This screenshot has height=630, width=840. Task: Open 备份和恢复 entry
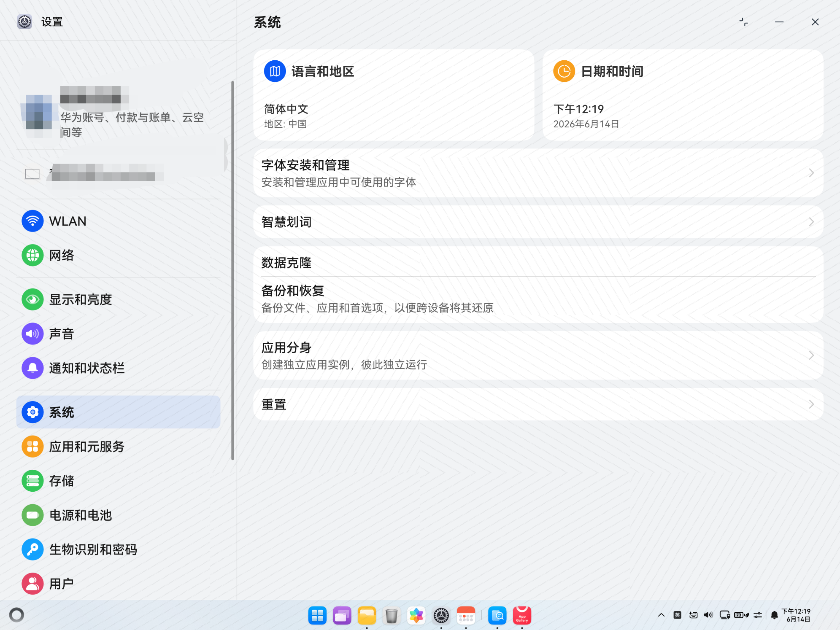pyautogui.click(x=539, y=299)
